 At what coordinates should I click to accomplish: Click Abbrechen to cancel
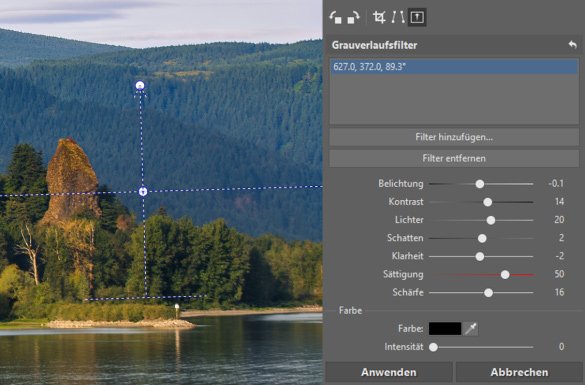[x=519, y=372]
